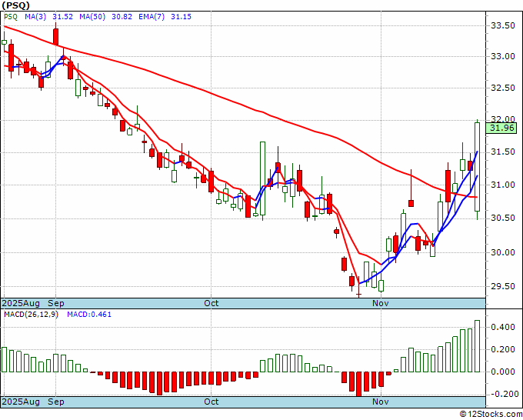Select the EMA(7) indicator label
The height and width of the screenshot is (420, 523).
point(152,17)
